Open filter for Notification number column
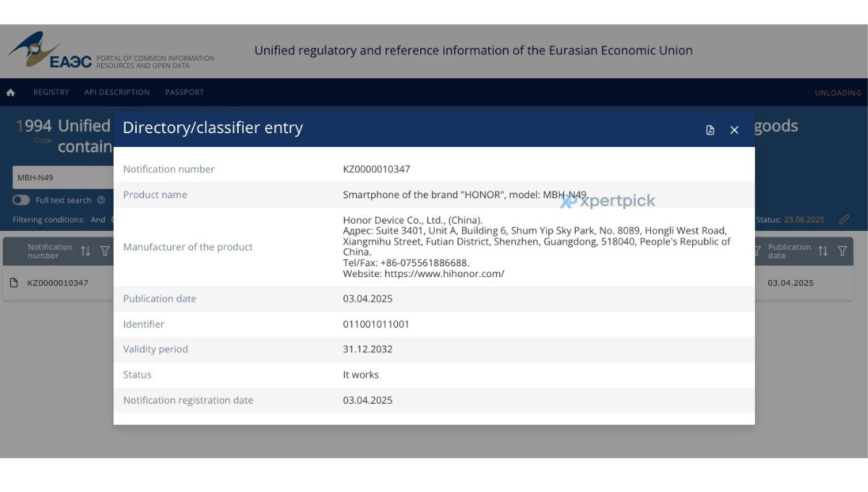The width and height of the screenshot is (868, 492). click(x=105, y=251)
